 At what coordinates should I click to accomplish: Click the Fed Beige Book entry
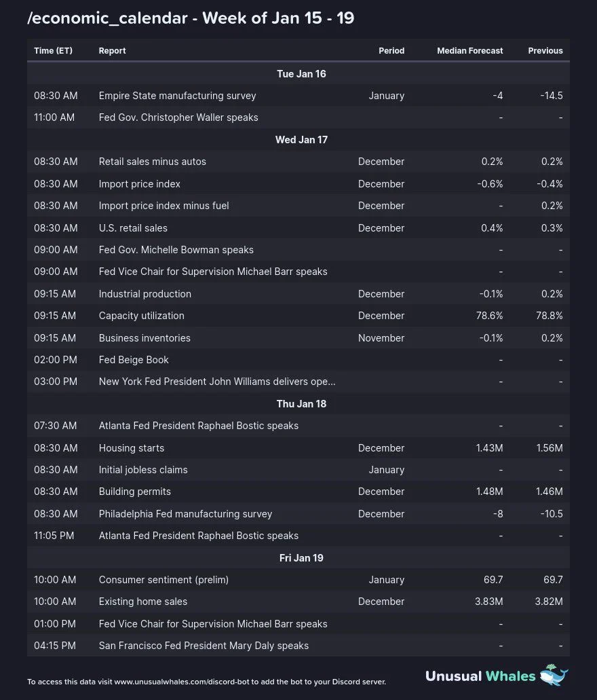click(134, 360)
